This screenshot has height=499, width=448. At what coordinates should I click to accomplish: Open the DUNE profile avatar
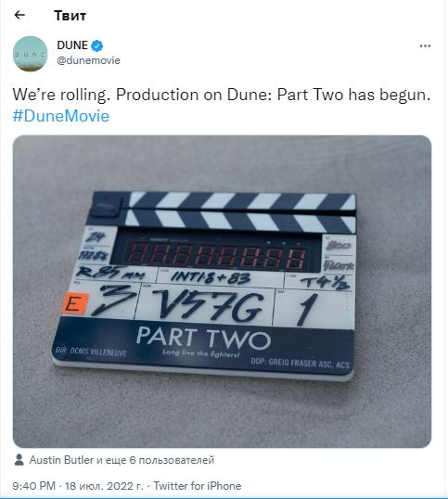31,54
